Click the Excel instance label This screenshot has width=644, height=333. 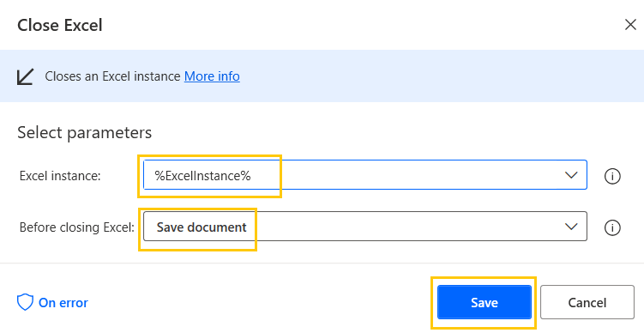point(60,176)
